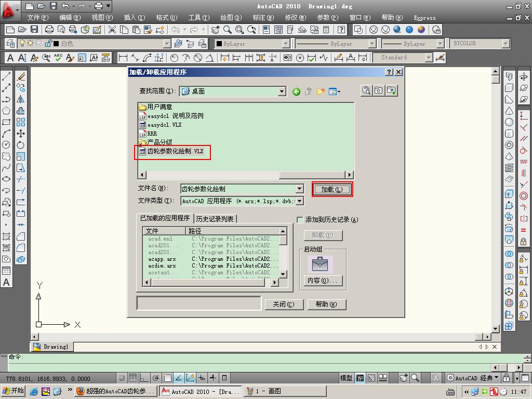Expand the 查找范围 桌面 dropdown
This screenshot has height=399, width=532.
tap(282, 91)
